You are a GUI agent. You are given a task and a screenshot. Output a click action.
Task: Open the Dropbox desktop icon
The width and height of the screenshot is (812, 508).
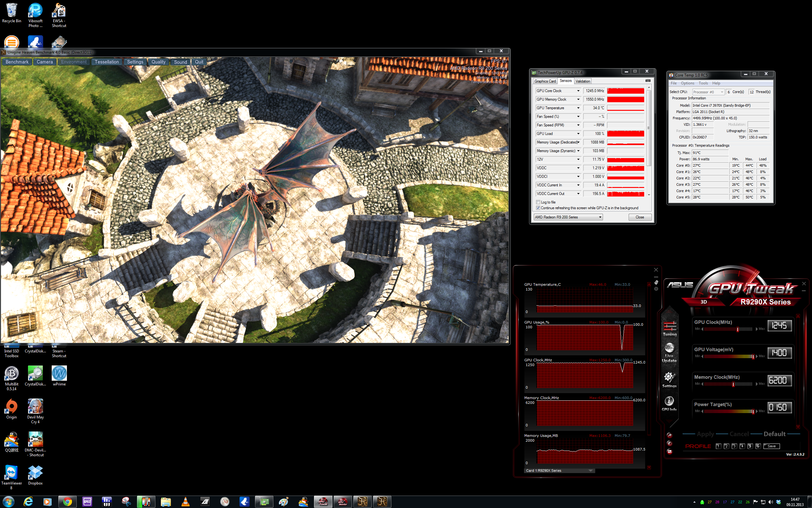[35, 475]
